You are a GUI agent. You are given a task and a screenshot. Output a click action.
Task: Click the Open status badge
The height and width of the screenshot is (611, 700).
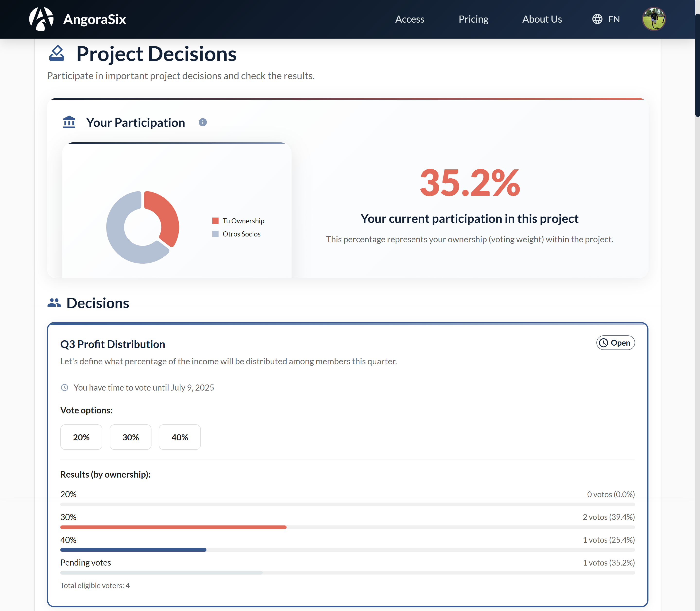point(615,343)
